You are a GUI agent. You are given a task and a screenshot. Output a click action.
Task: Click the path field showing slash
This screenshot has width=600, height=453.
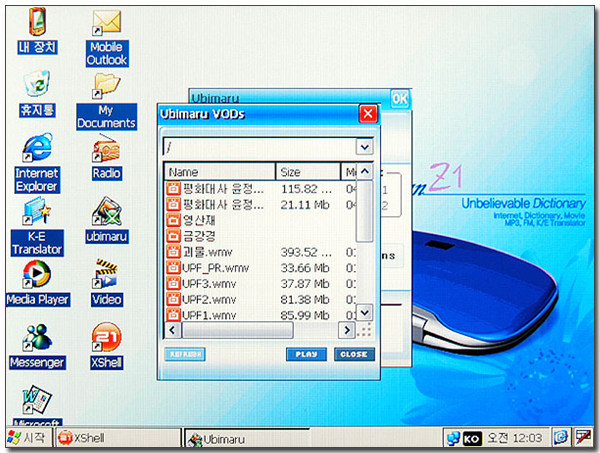(x=259, y=147)
